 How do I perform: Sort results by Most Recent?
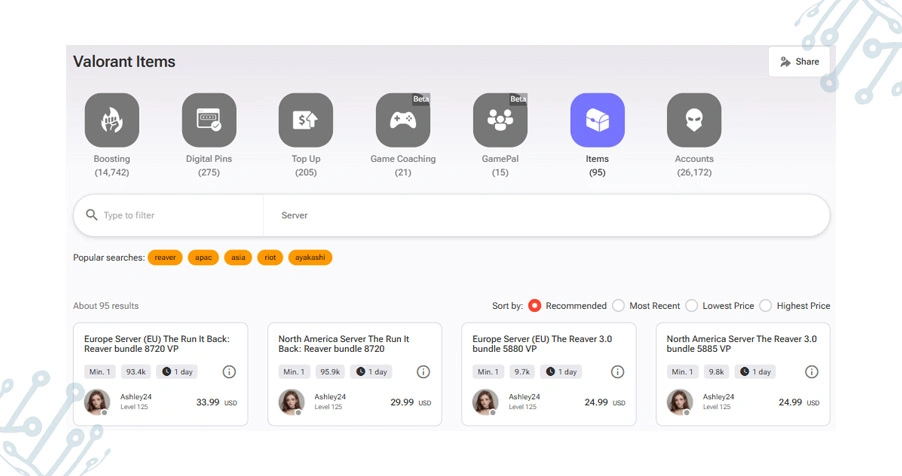619,306
